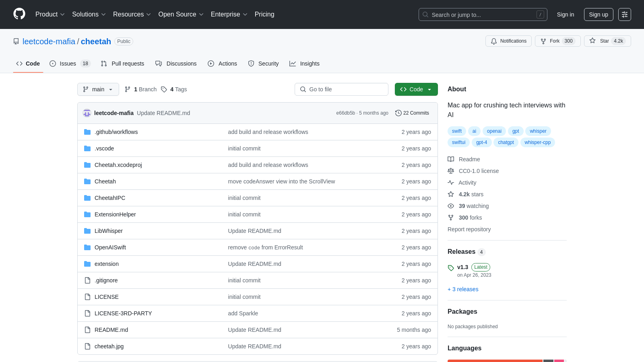The width and height of the screenshot is (644, 362).
Task: Click the magnifier icon in the search bar
Action: 425,14
